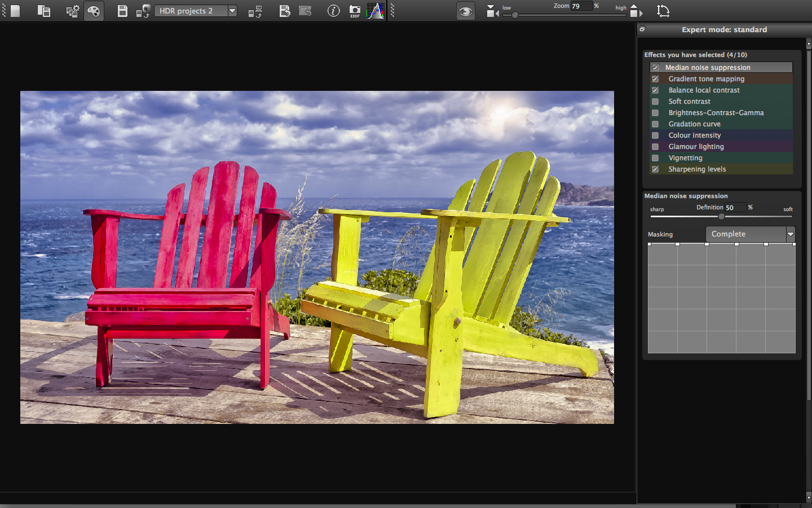Select Median noise suppression effect row

point(721,67)
